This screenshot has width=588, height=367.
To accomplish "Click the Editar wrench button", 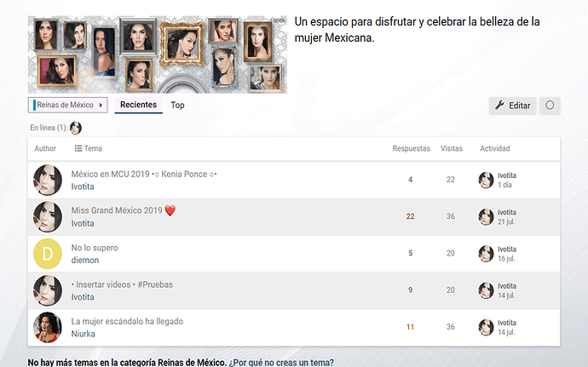I will pos(513,106).
